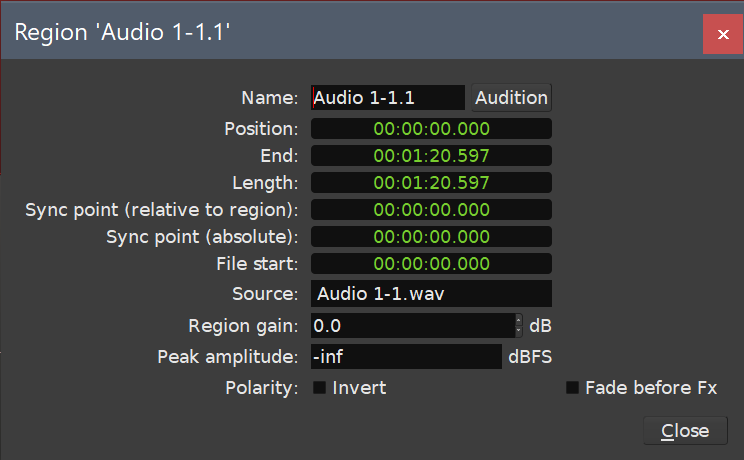Enable the Invert polarity checkbox

coord(320,388)
